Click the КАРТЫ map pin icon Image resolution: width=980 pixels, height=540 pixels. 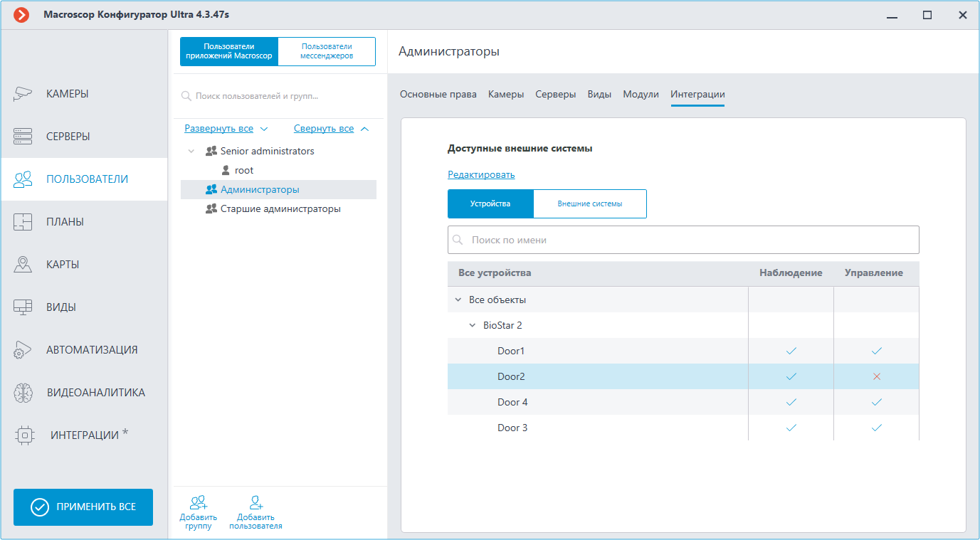23,265
